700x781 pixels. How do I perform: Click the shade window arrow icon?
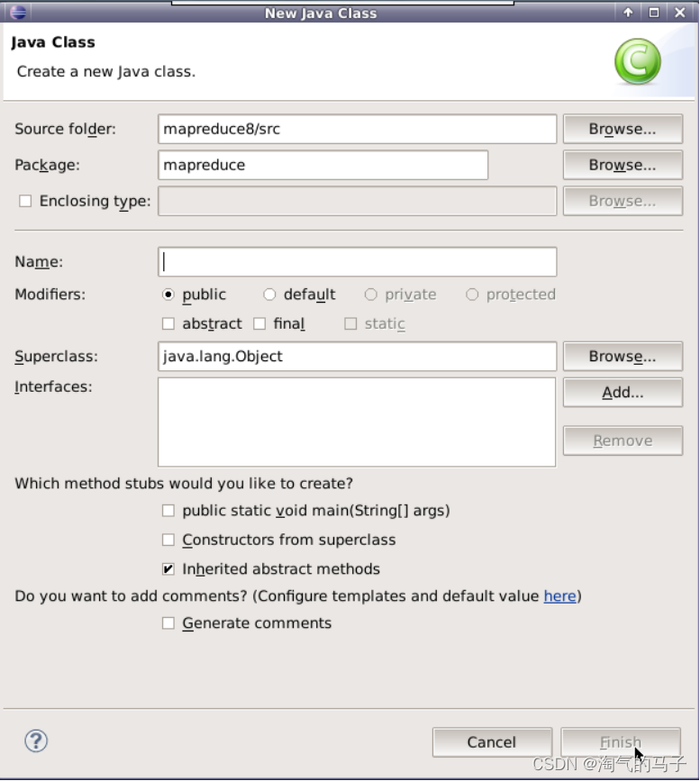(x=628, y=13)
